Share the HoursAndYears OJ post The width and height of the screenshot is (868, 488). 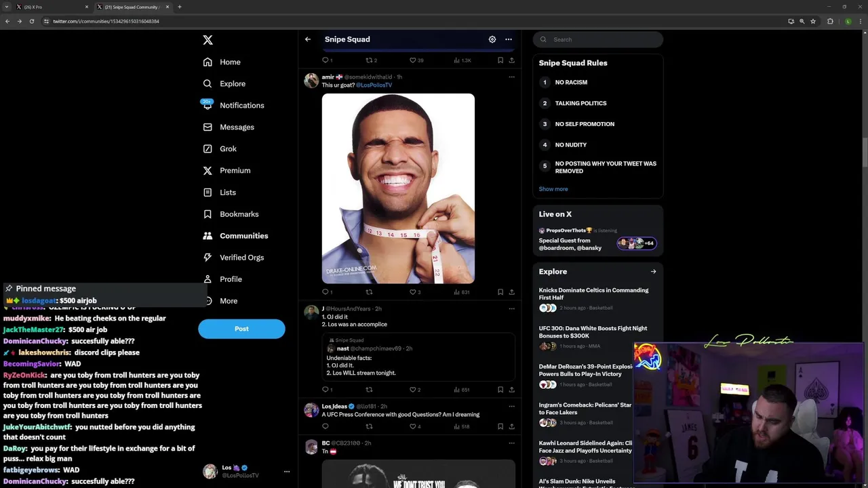point(511,390)
